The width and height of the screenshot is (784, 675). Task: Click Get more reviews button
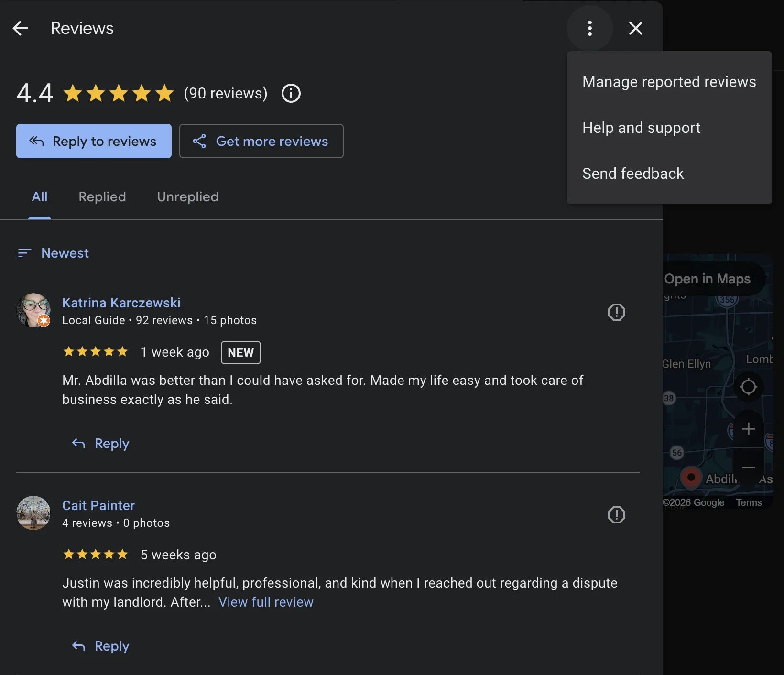[261, 141]
